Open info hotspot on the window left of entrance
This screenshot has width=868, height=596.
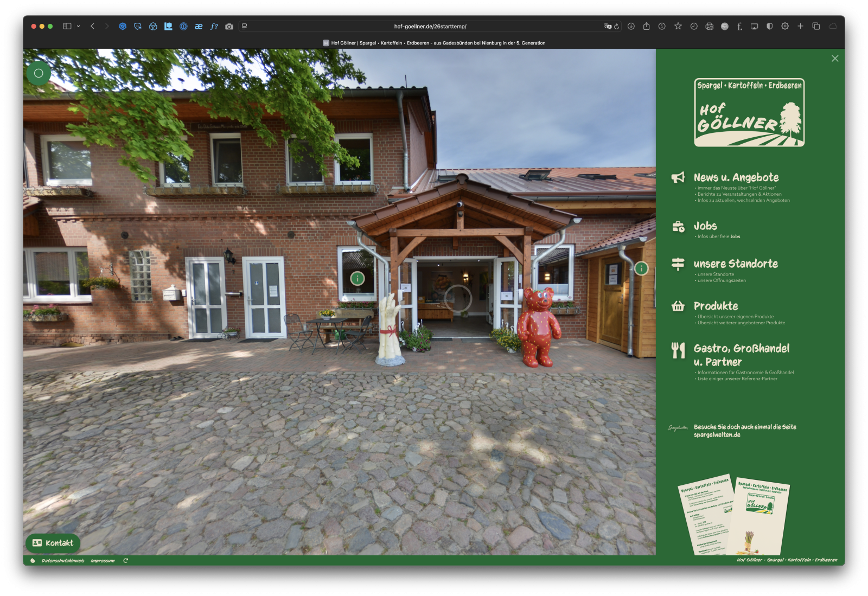point(357,279)
